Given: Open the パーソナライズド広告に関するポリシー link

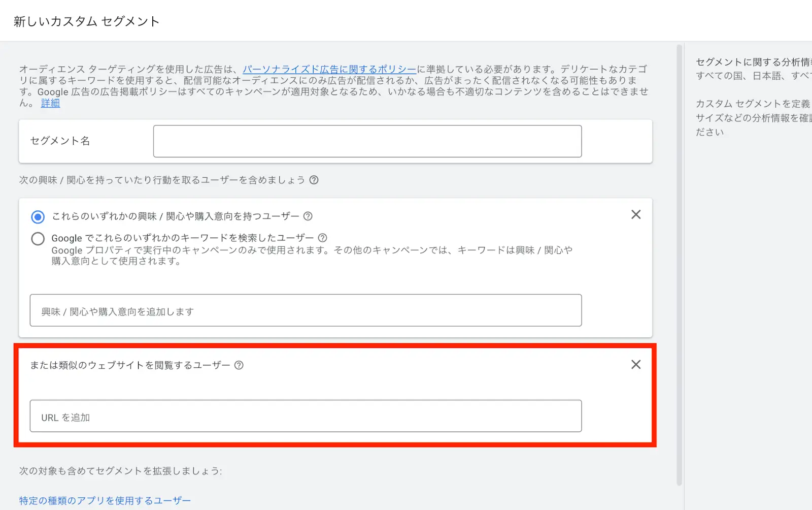Looking at the screenshot, I should click(329, 70).
